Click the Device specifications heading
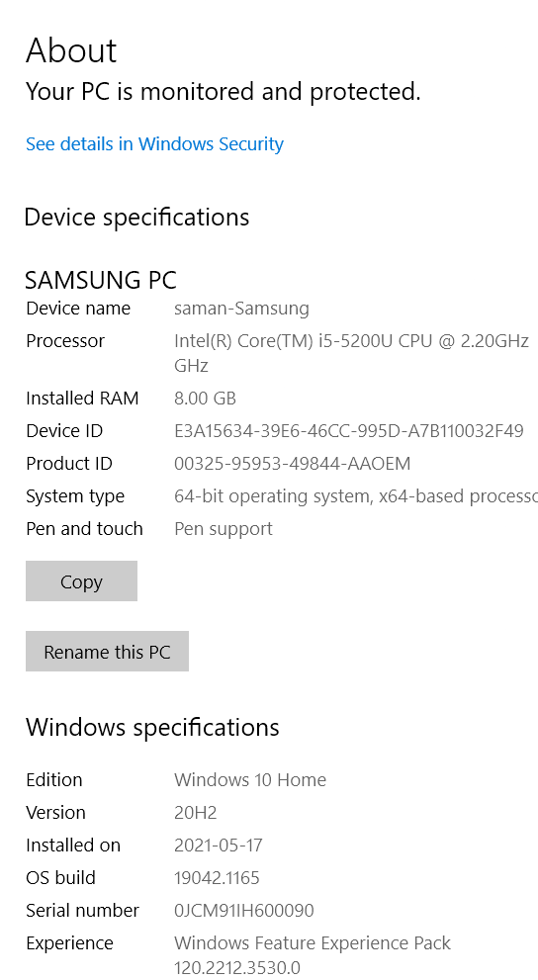This screenshot has height=980, width=538. pos(136,218)
